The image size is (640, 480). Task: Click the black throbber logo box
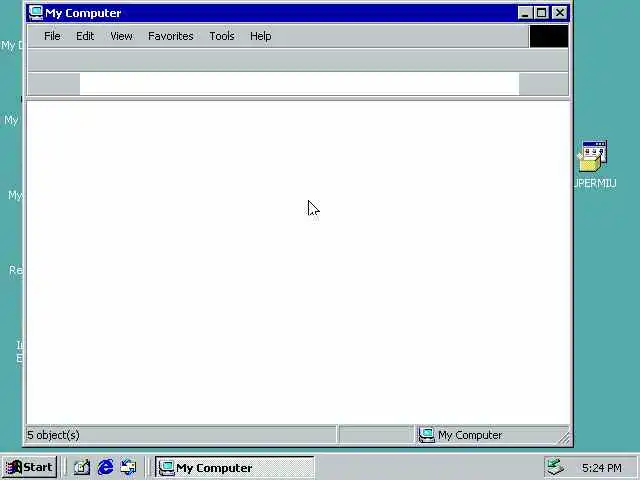tap(549, 36)
